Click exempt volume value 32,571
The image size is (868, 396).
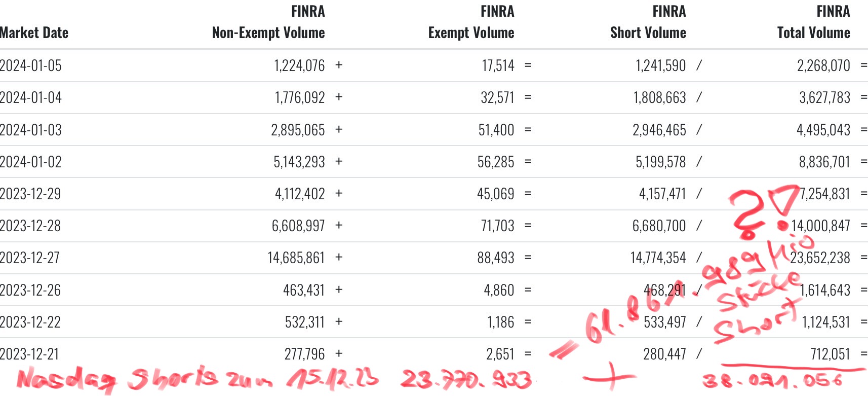coord(497,98)
